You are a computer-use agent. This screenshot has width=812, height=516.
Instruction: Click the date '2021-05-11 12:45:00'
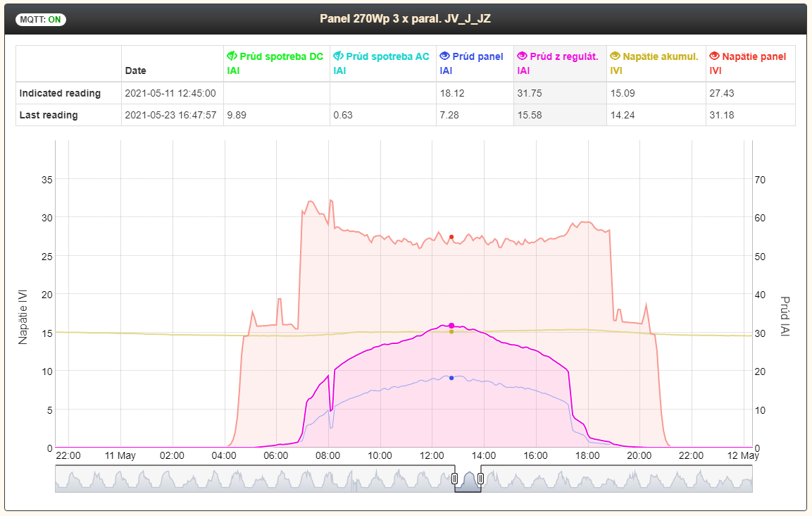tap(170, 93)
